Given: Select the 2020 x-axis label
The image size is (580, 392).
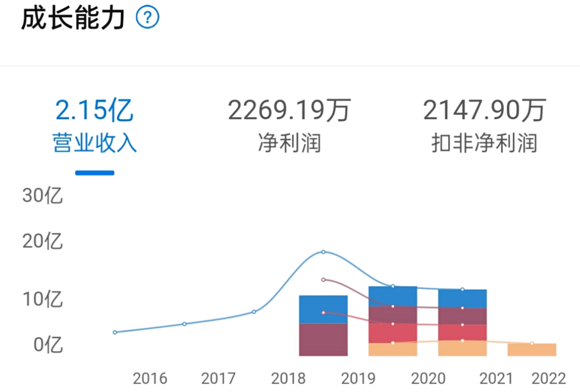Looking at the screenshot, I should point(428,378).
